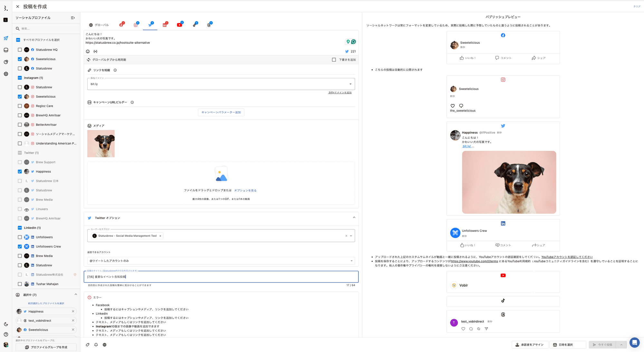Click the profile search field

click(48, 29)
